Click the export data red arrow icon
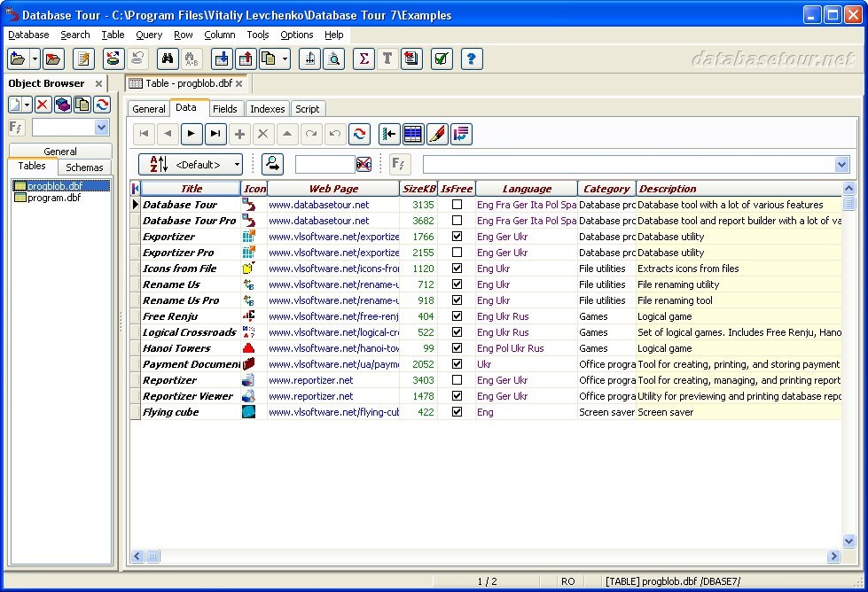This screenshot has height=592, width=868. 246,58
